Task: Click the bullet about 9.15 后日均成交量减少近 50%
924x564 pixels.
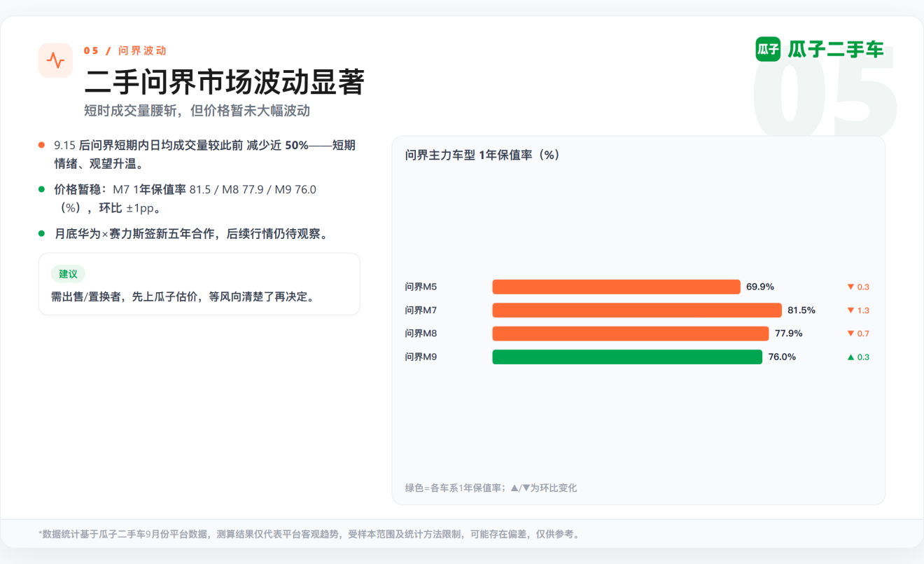Action: coord(205,154)
